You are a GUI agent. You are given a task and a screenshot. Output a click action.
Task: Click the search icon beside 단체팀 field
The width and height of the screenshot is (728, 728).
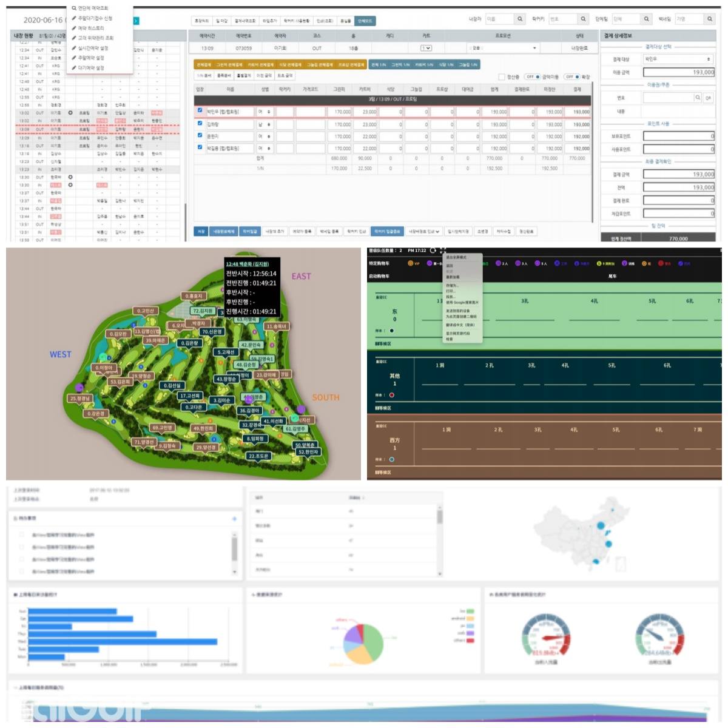[x=647, y=19]
